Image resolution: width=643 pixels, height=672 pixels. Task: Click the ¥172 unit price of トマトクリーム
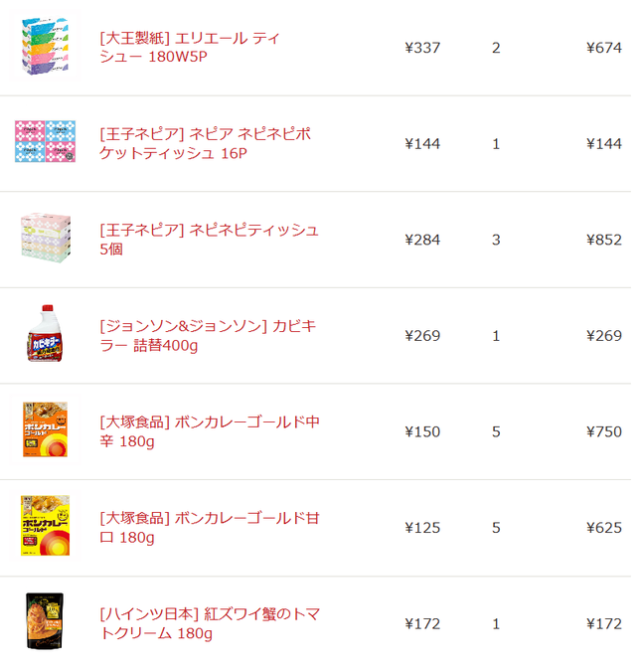coord(422,623)
